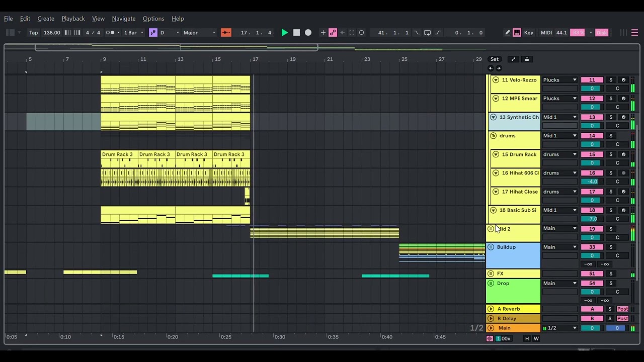
Task: Unfold the Drop group track icon
Action: click(x=491, y=283)
